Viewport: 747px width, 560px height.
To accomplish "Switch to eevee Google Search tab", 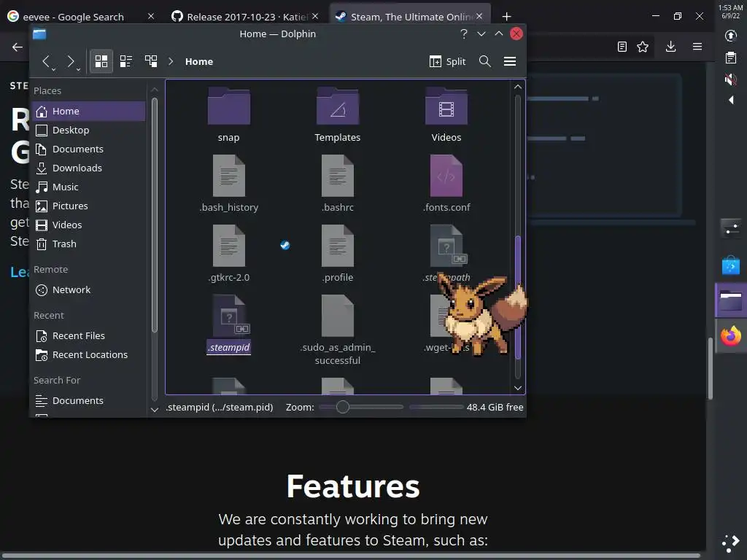I will click(74, 17).
